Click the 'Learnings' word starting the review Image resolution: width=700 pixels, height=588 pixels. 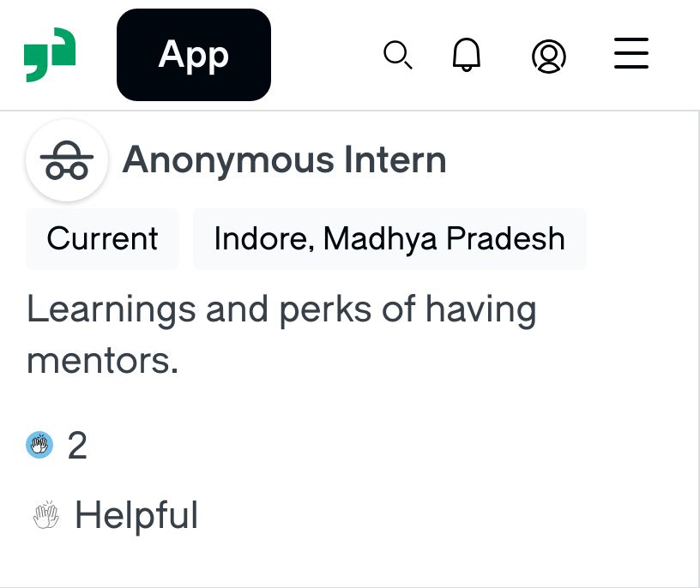[112, 310]
